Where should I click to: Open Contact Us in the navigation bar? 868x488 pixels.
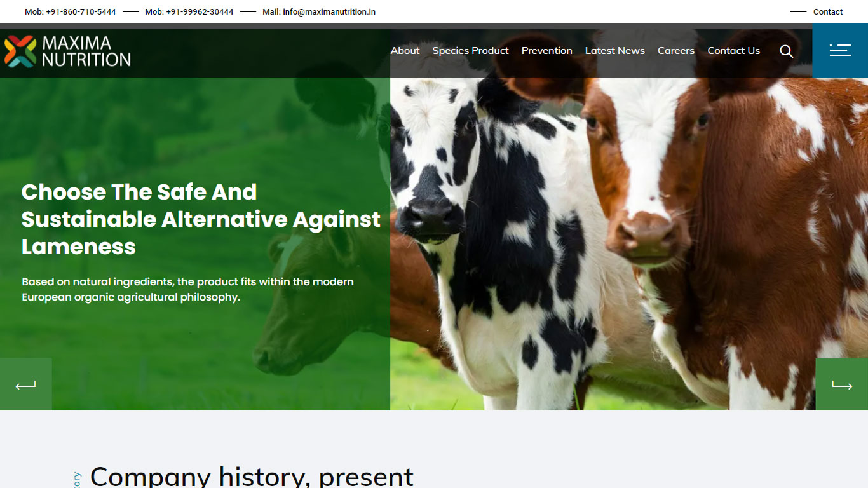[x=733, y=51]
